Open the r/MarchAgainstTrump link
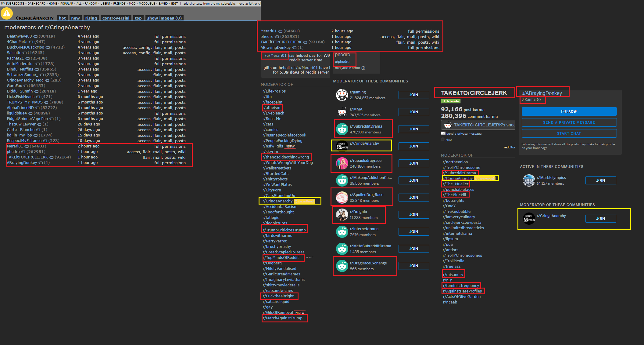 (x=283, y=318)
